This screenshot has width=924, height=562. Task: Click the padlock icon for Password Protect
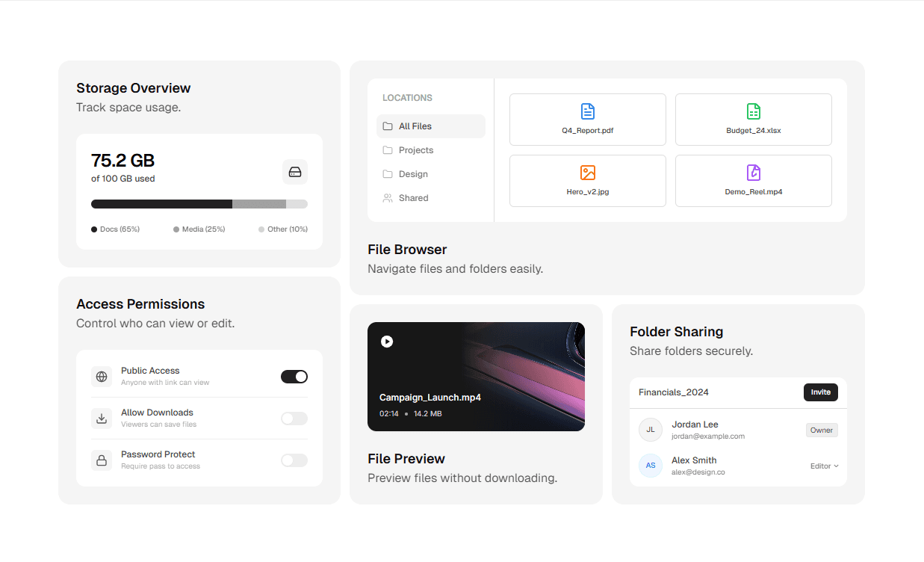(102, 460)
